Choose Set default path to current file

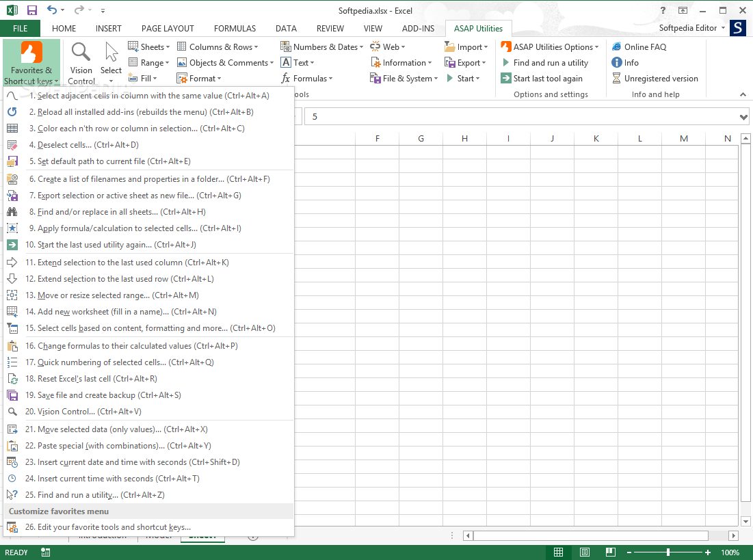148,161
